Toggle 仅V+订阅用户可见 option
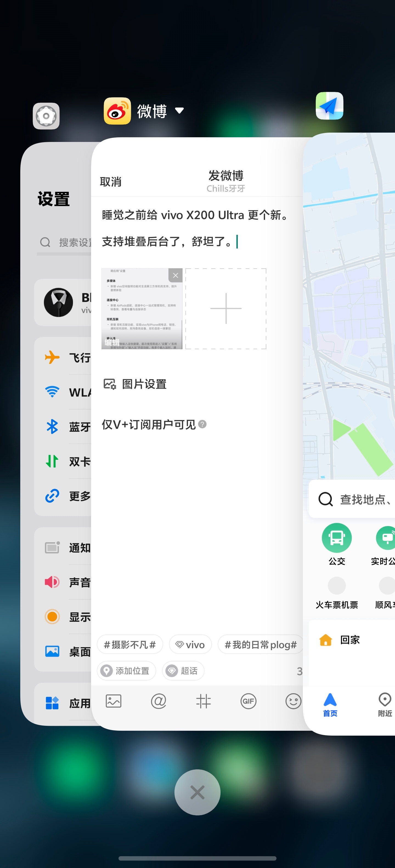Viewport: 395px width, 868px height. (149, 425)
